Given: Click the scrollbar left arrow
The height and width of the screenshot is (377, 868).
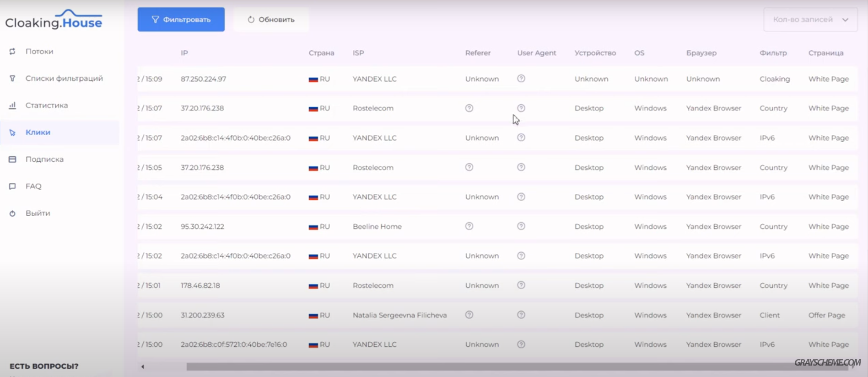Looking at the screenshot, I should (143, 366).
